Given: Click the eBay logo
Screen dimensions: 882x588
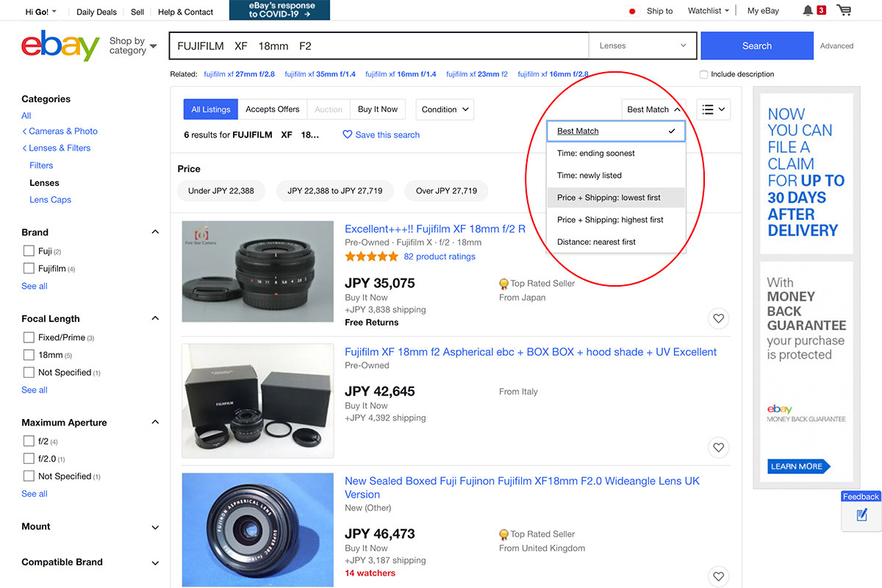Looking at the screenshot, I should click(60, 46).
